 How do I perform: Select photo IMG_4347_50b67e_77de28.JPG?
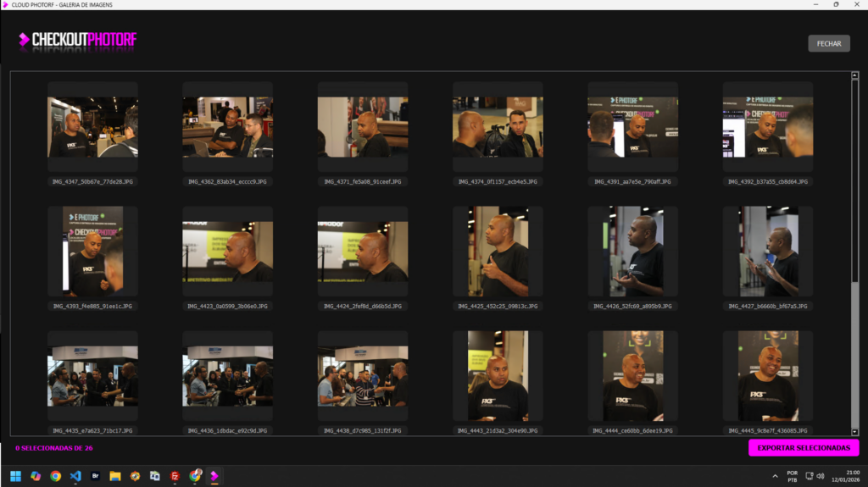92,127
